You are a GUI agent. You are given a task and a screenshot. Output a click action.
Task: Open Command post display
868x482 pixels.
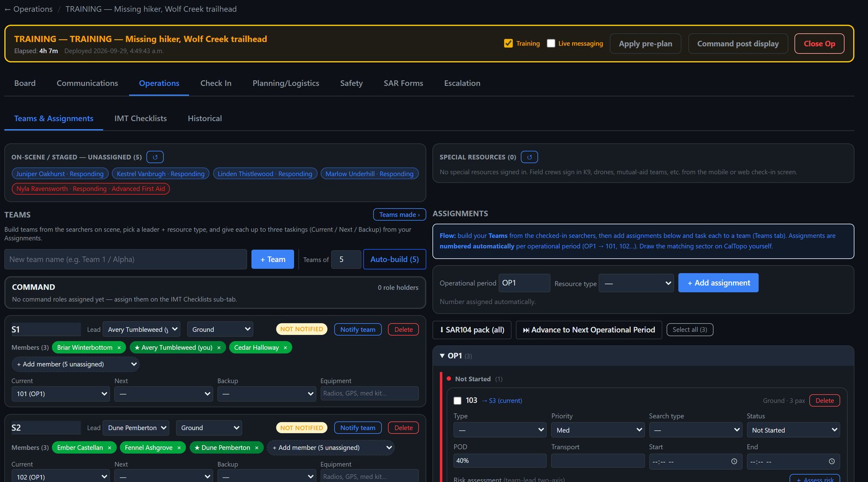point(738,43)
